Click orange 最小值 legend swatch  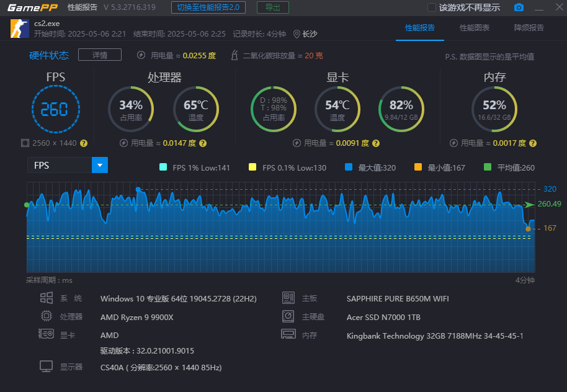coord(418,167)
